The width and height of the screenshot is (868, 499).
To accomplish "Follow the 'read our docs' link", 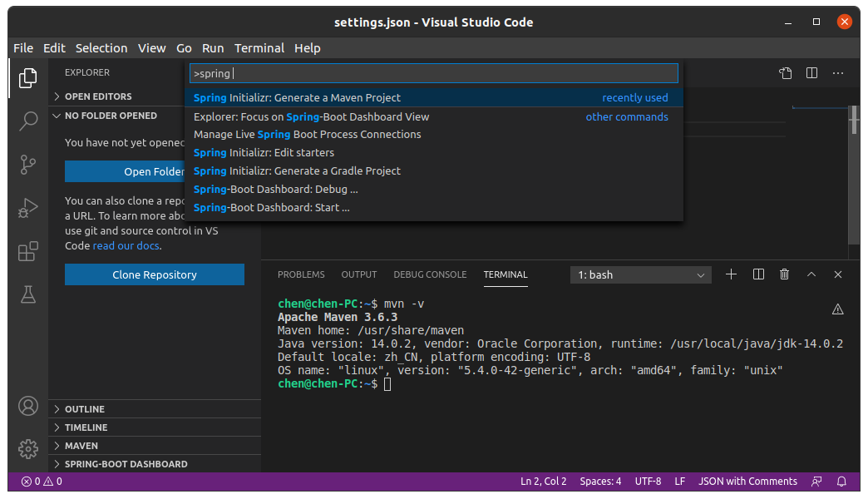I will (126, 245).
